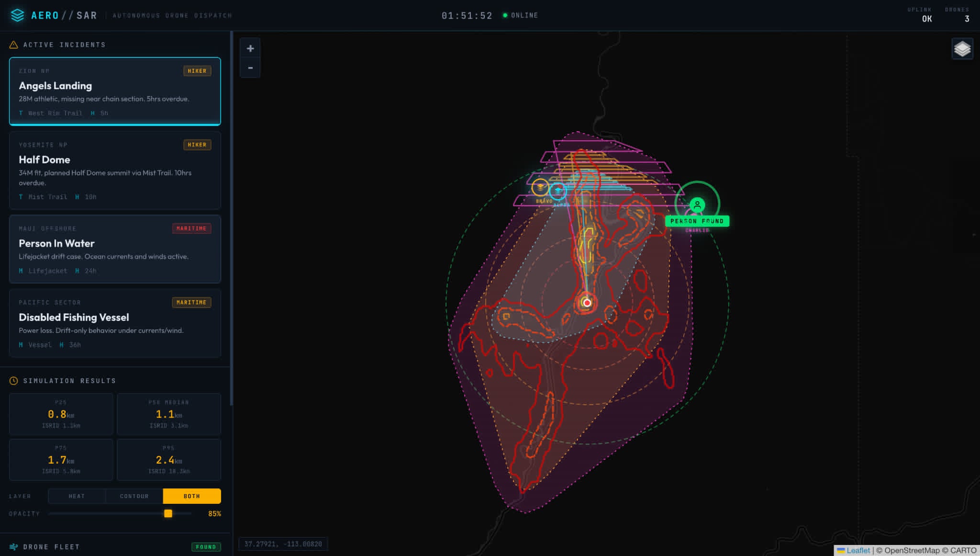The width and height of the screenshot is (980, 556).
Task: Zoom out on the map
Action: click(x=250, y=68)
